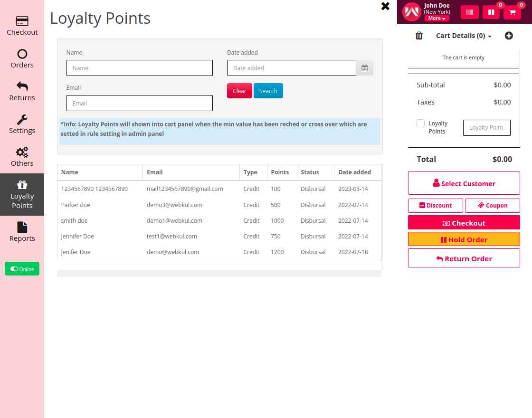532x418 pixels.
Task: Open the held orders list via pause icon
Action: [x=491, y=12]
